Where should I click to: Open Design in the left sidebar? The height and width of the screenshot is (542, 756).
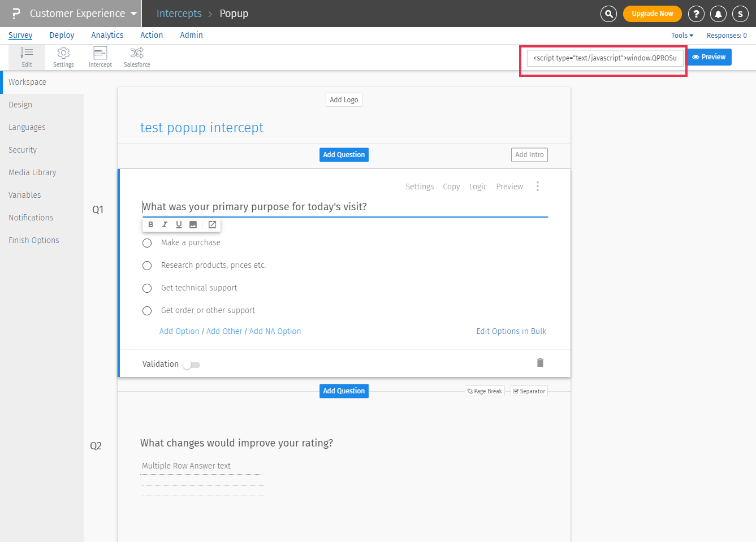(x=20, y=105)
